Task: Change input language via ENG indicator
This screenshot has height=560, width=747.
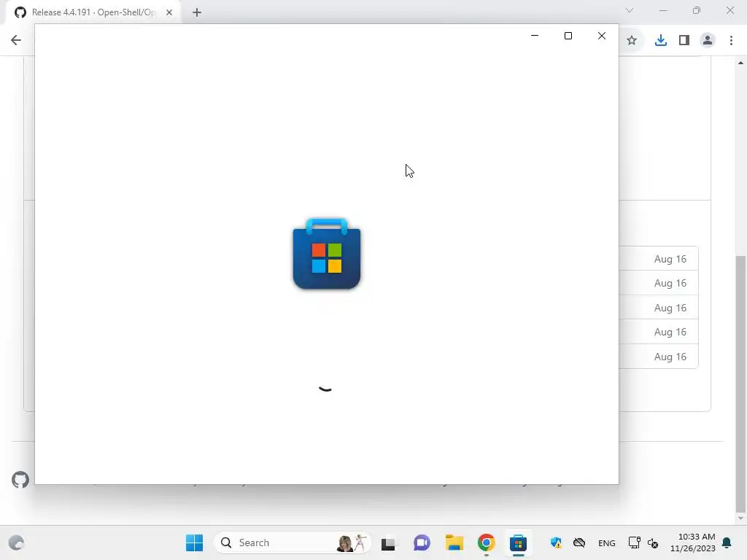Action: 606,543
